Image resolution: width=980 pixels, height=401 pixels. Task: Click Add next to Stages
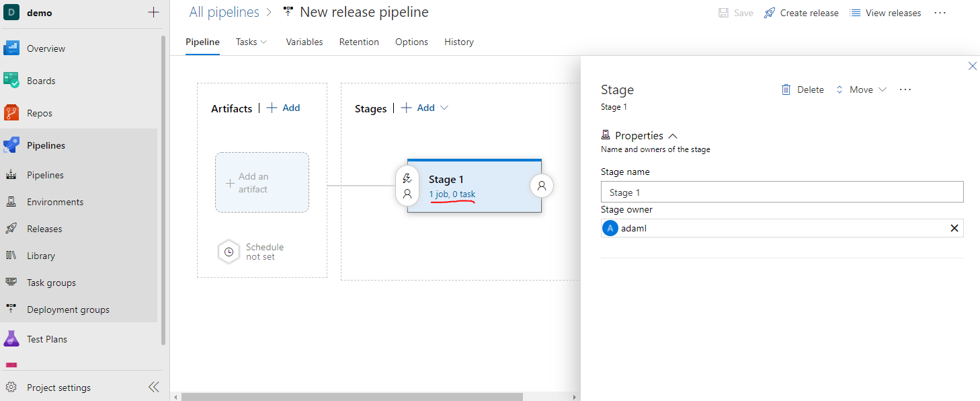pos(418,108)
